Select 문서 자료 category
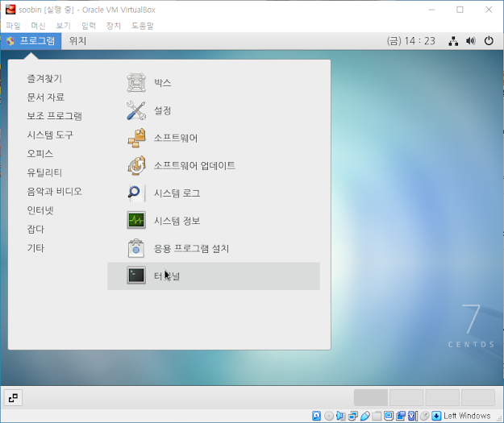504x423 pixels. click(x=45, y=97)
